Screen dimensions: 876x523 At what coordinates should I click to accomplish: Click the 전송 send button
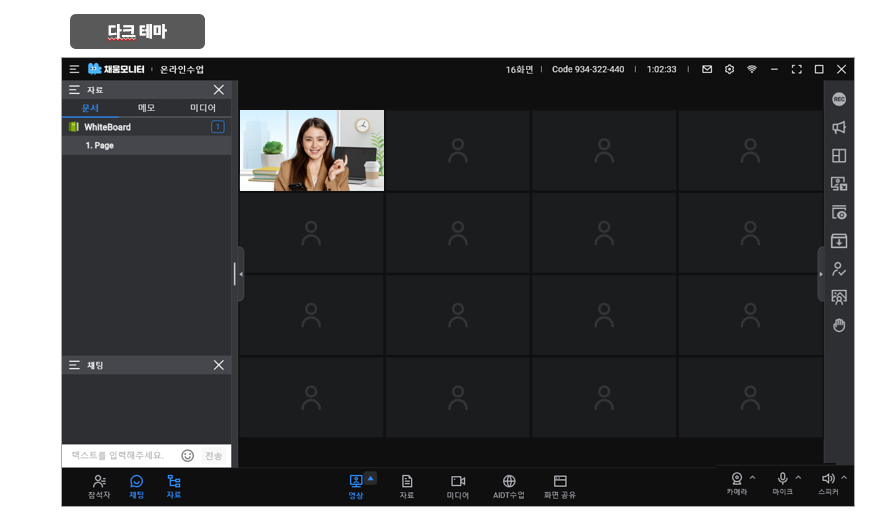point(214,455)
